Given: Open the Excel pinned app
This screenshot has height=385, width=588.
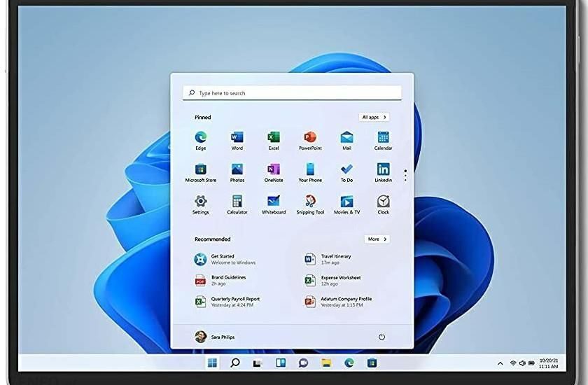Looking at the screenshot, I should (x=274, y=141).
